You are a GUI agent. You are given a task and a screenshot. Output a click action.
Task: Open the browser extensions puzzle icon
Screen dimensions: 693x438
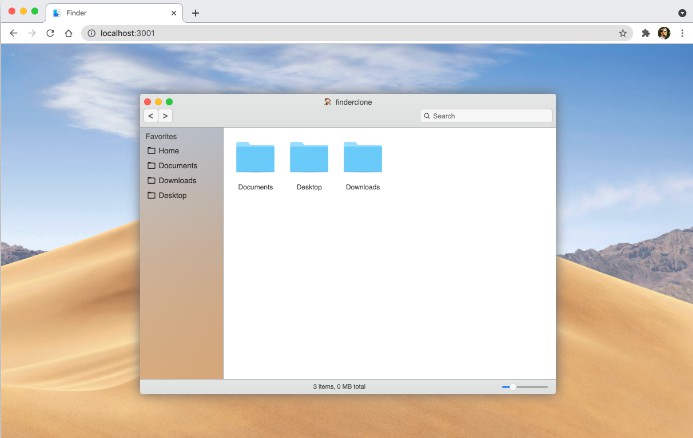pyautogui.click(x=646, y=33)
